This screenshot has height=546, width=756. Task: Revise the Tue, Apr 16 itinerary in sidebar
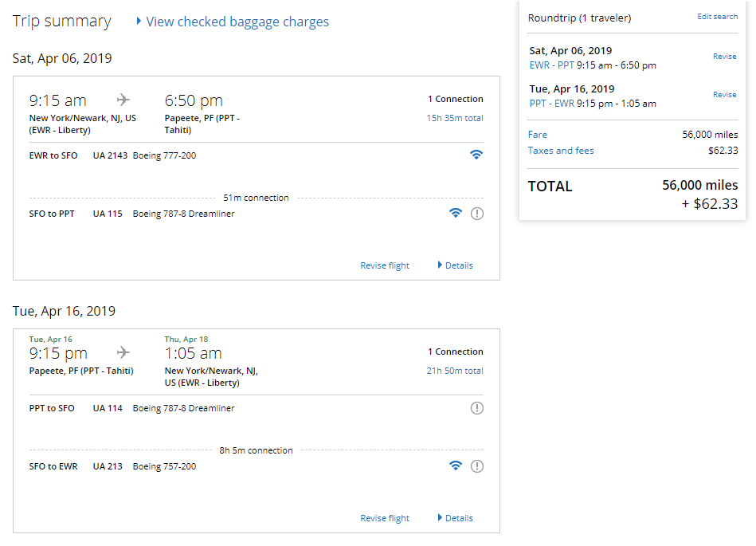click(x=724, y=95)
